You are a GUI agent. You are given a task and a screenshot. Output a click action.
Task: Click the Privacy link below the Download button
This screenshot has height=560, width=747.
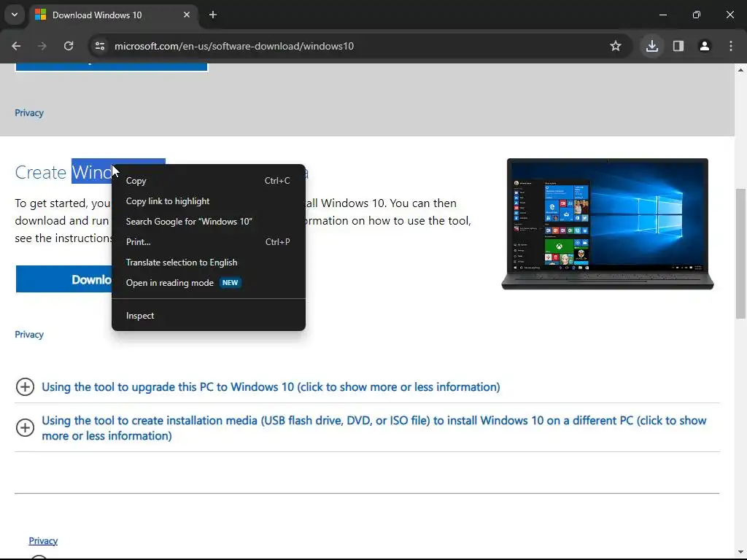[x=29, y=335]
